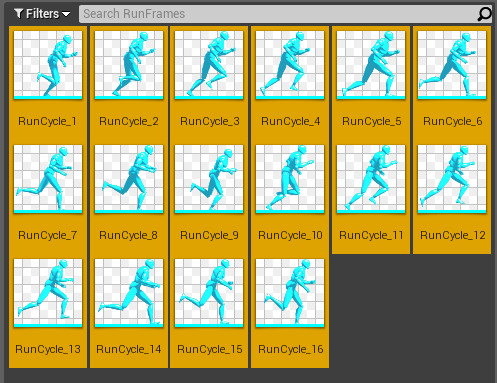Click the RunCycle_16 name label
The image size is (497, 383).
pyautogui.click(x=291, y=349)
